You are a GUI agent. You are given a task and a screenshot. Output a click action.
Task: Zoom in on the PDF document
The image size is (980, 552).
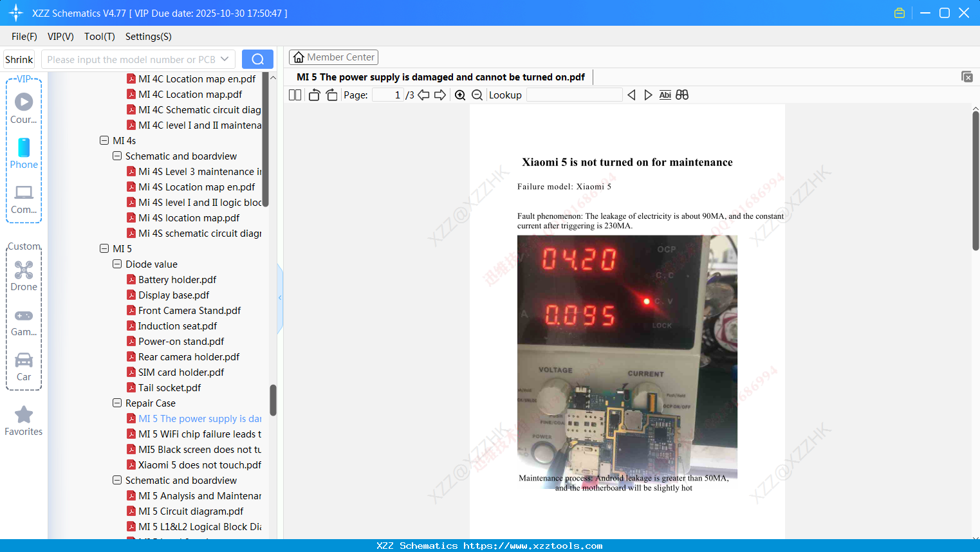460,95
